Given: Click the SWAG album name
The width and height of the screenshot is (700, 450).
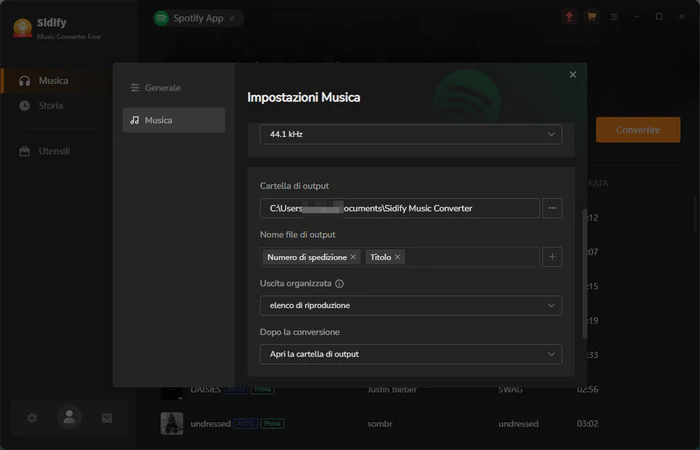Looking at the screenshot, I should tap(510, 390).
